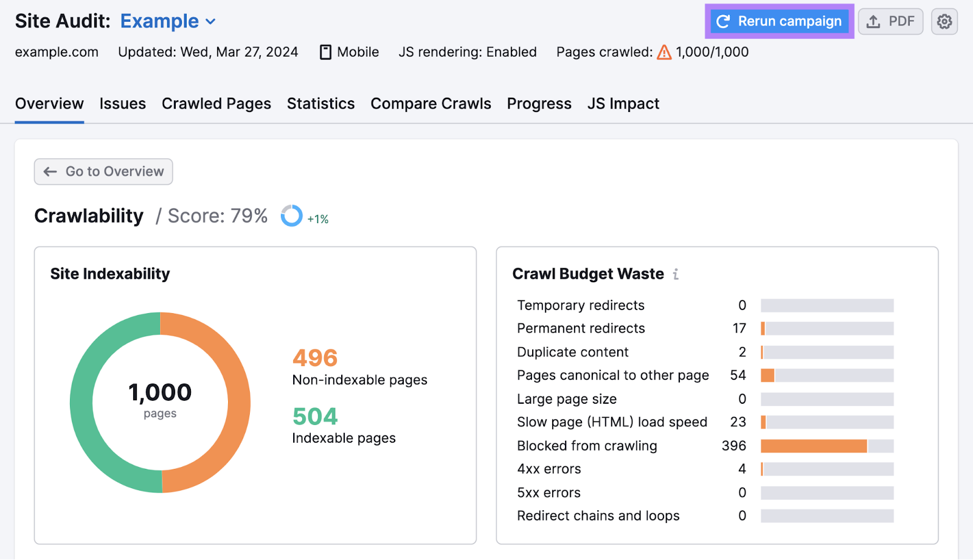Click the Mobile device icon
Viewport: 973px width, 560px height.
coord(325,52)
